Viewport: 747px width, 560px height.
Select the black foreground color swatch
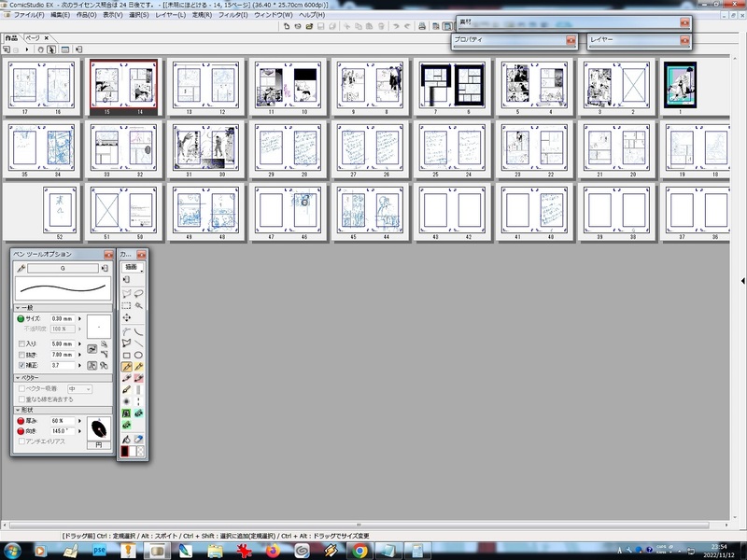(x=125, y=451)
